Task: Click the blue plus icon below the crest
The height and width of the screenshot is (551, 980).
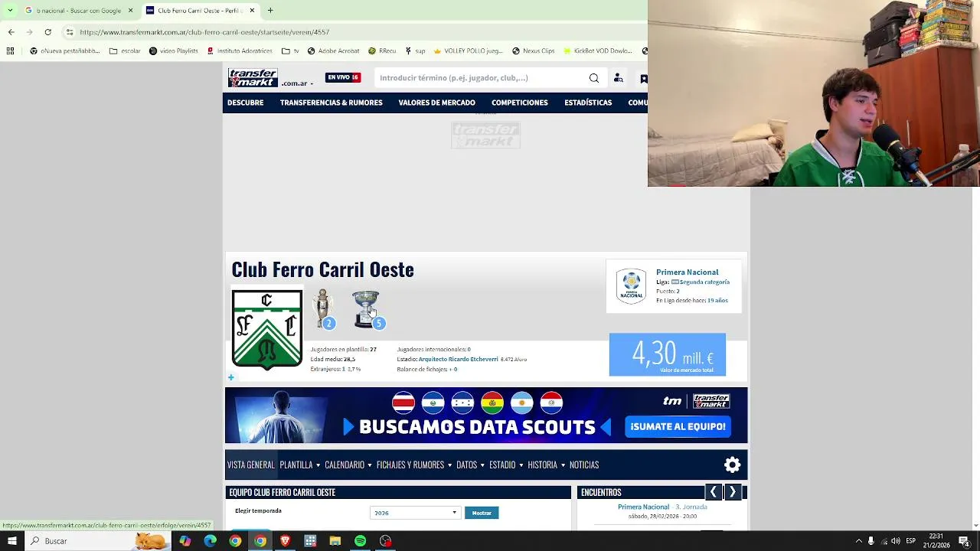Action: point(230,377)
